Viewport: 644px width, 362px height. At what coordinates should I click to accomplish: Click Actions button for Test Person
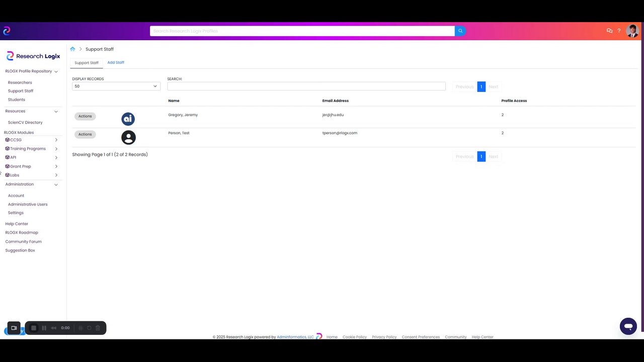(x=85, y=134)
